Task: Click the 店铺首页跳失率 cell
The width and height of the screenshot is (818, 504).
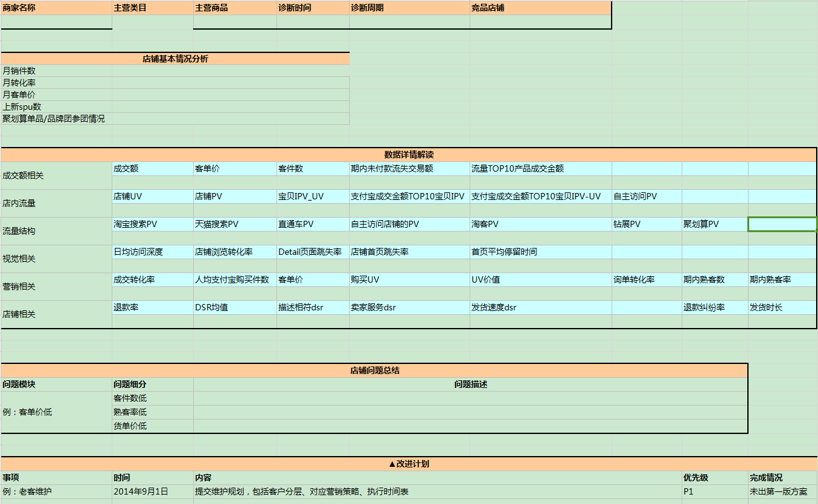Action: coord(410,252)
